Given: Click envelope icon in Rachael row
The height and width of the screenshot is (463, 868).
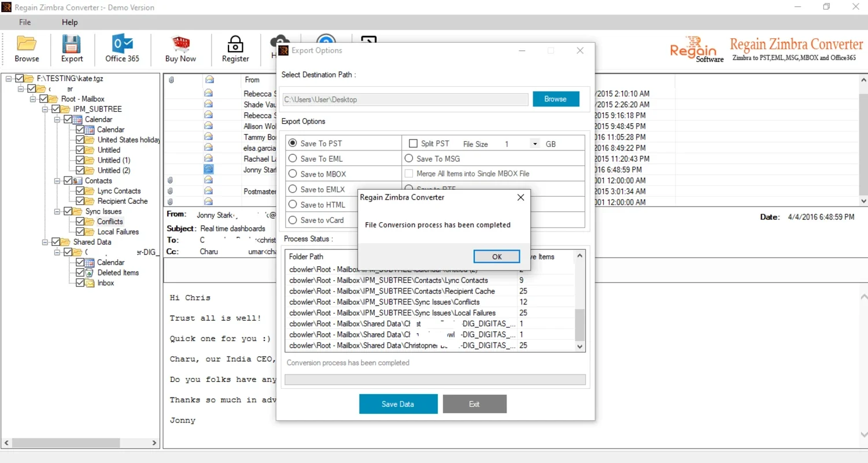Looking at the screenshot, I should click(x=209, y=158).
